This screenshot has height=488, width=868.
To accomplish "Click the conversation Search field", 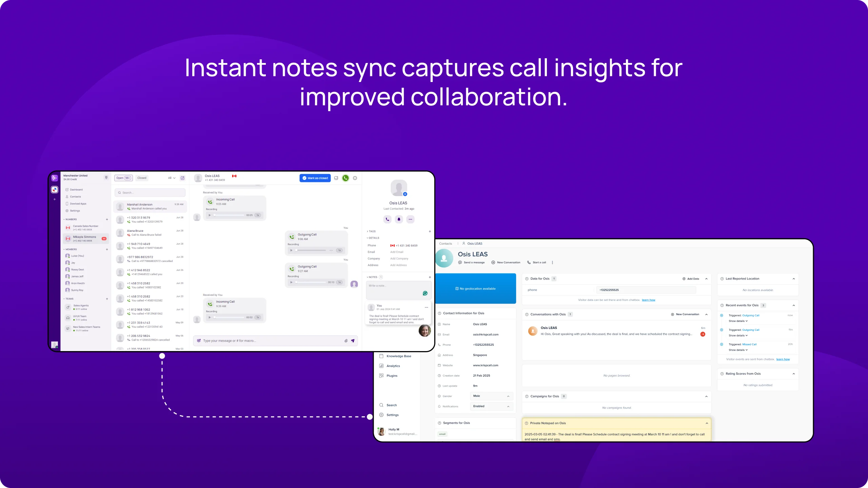I will [x=150, y=193].
